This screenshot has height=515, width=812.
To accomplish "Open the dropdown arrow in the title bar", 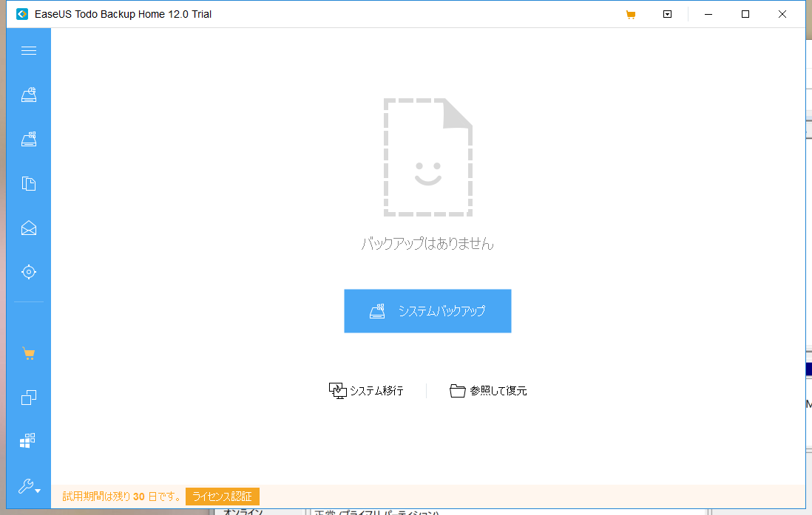I will (x=667, y=13).
